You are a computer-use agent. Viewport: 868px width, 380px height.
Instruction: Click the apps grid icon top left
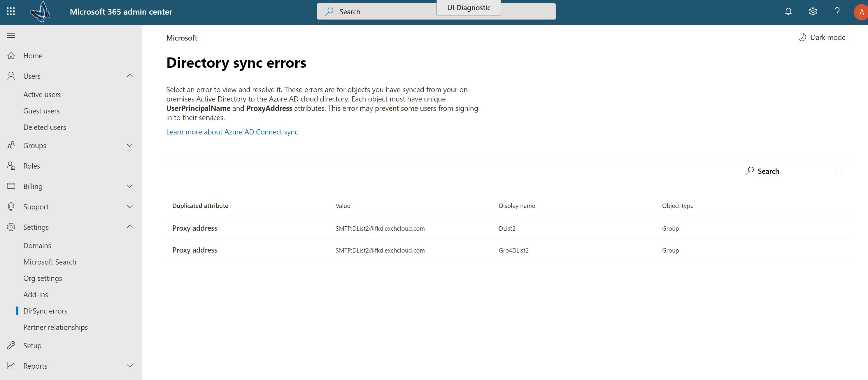tap(10, 10)
